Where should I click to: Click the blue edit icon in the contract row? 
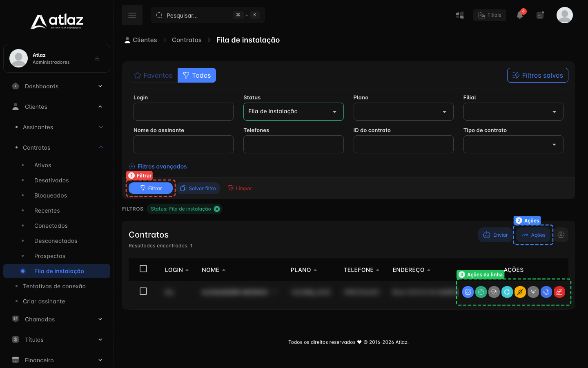tap(468, 292)
